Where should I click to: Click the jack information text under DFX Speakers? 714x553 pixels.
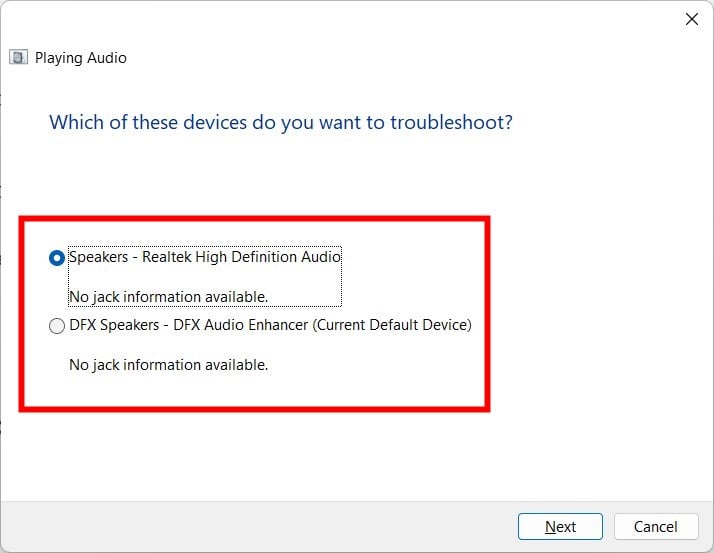coord(168,365)
